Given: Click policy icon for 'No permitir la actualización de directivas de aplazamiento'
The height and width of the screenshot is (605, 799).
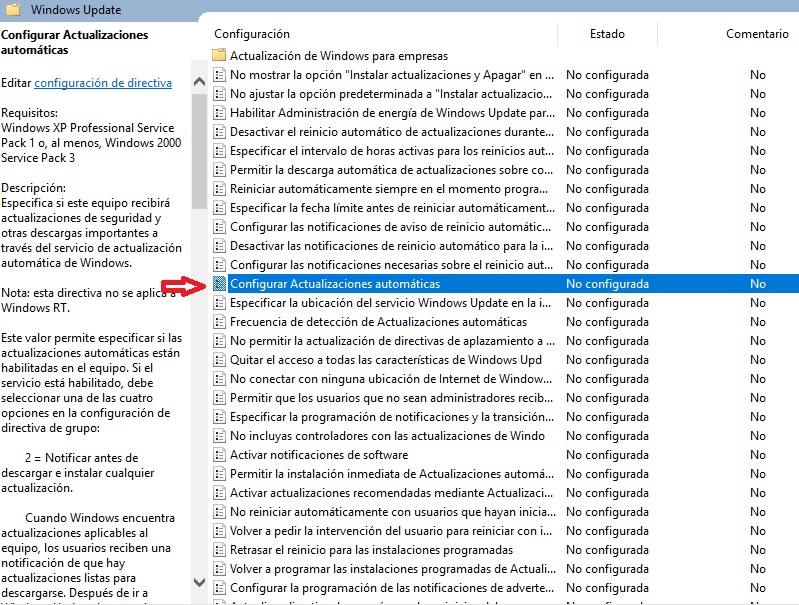Looking at the screenshot, I should point(219,341).
